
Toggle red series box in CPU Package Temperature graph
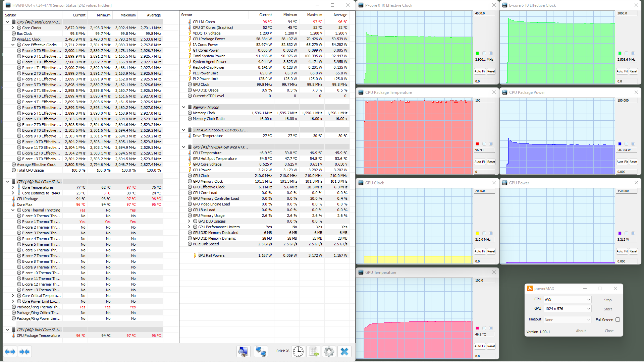pos(477,144)
